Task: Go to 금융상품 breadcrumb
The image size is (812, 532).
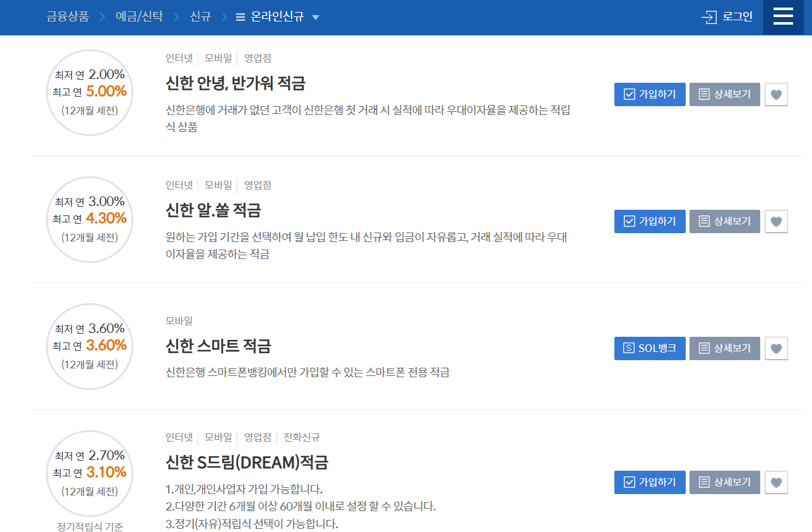Action: [x=68, y=17]
